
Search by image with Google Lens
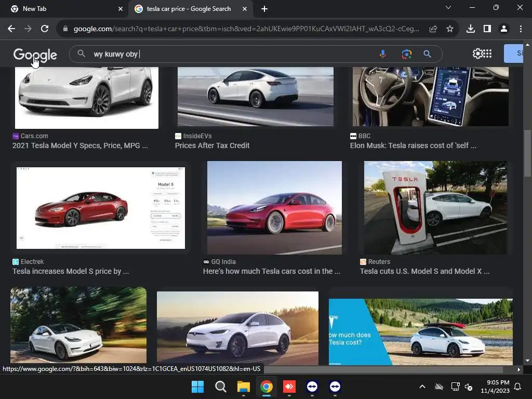(406, 54)
